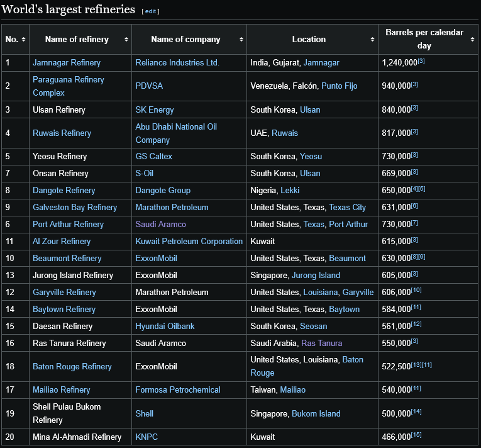Select Mina Al-Ahmadi Refinery cell text
Viewport: 481px width, 448px height.
click(77, 437)
